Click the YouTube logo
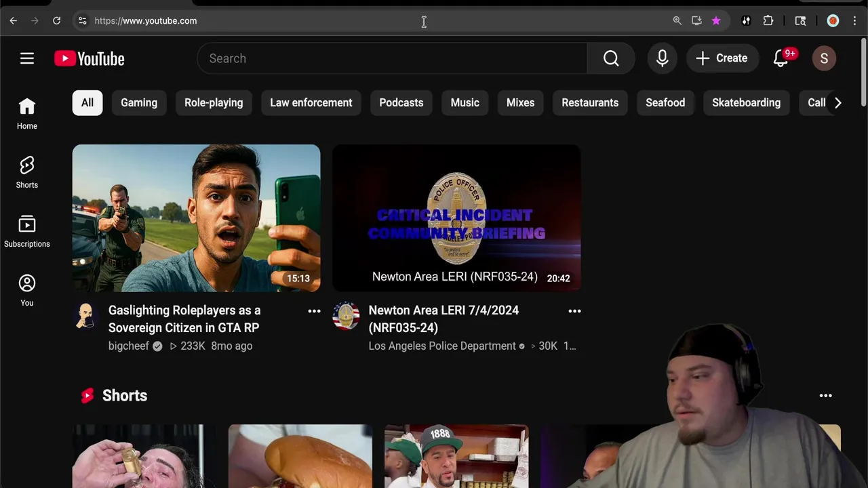Image resolution: width=868 pixels, height=488 pixels. tap(90, 59)
